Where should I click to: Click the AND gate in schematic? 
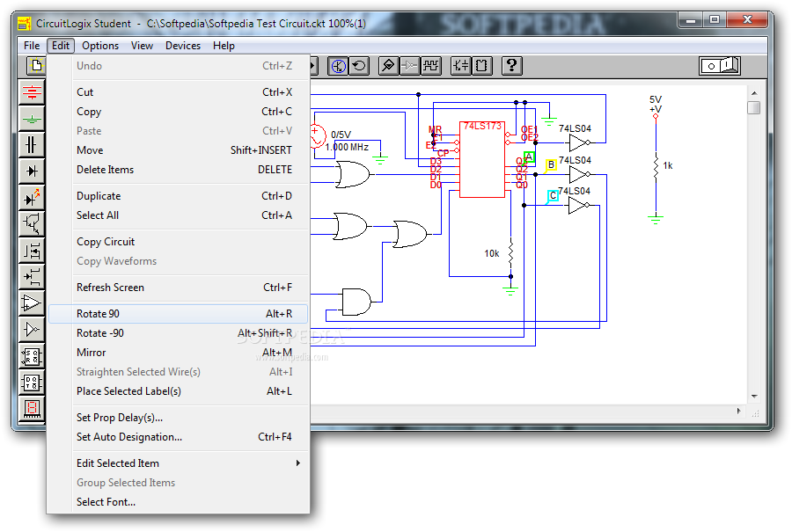(356, 302)
